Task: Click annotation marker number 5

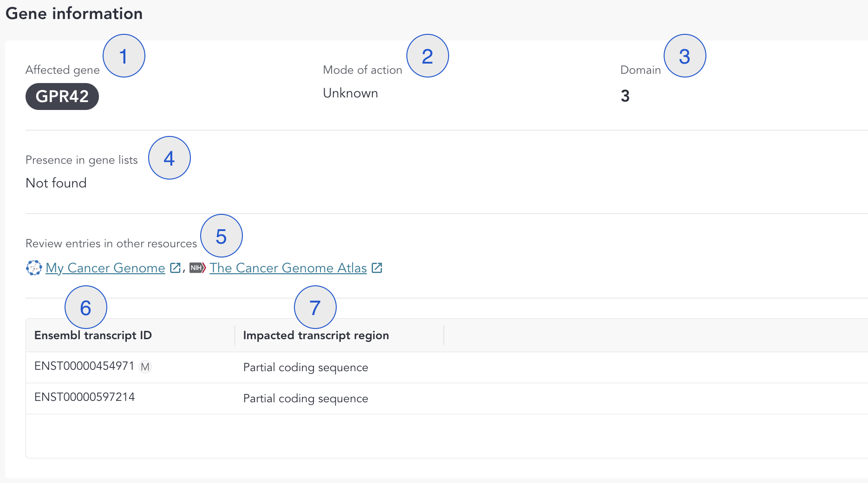Action: 221,236
